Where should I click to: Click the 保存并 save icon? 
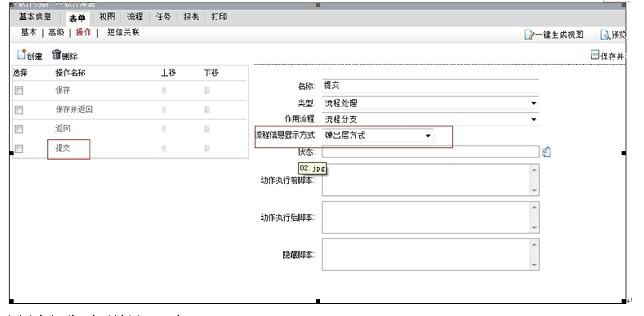click(x=594, y=54)
